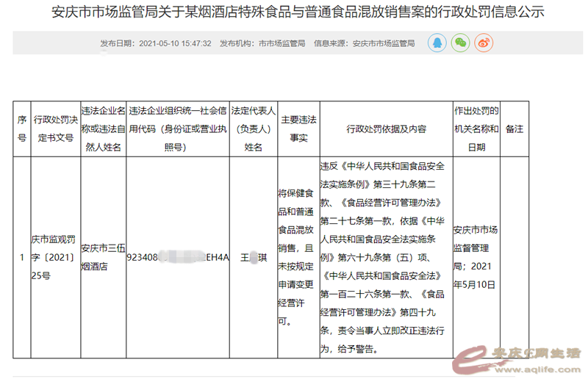Image resolution: width=588 pixels, height=379 pixels.
Task: Select the 序号 column header
Action: [21, 129]
